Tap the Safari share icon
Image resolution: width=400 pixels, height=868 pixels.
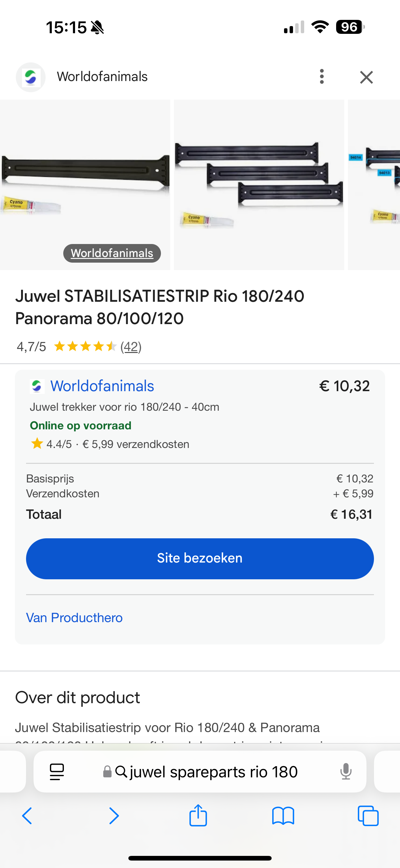click(198, 816)
